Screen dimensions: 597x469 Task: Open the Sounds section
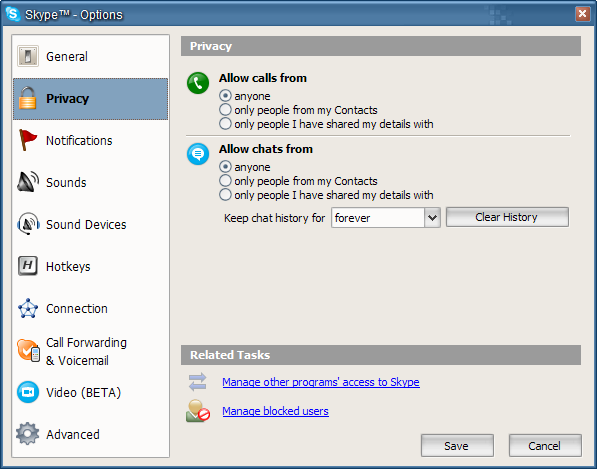[x=91, y=182]
